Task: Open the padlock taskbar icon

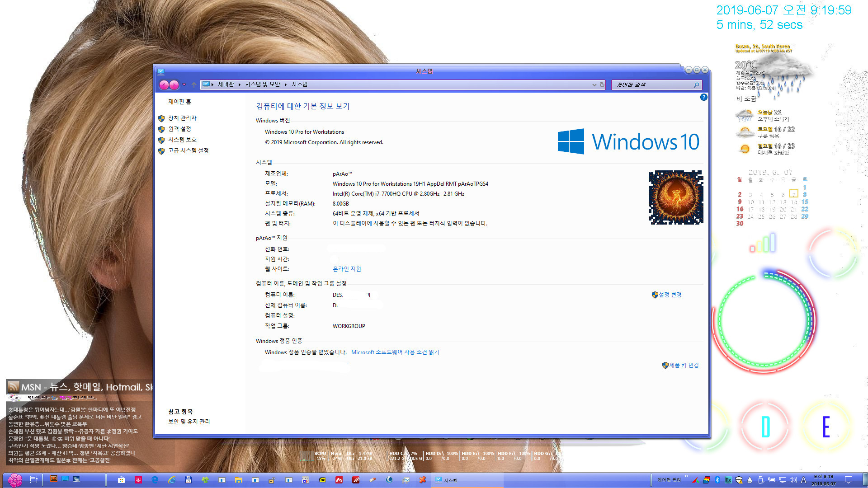Action: (272, 480)
